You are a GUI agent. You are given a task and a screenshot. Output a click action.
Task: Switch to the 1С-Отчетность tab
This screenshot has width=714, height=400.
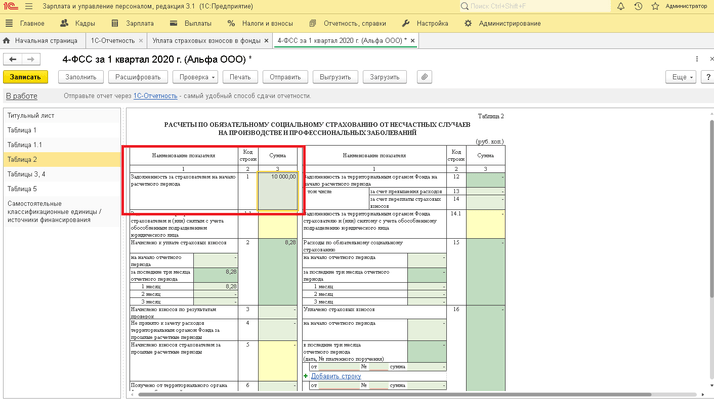pyautogui.click(x=110, y=41)
